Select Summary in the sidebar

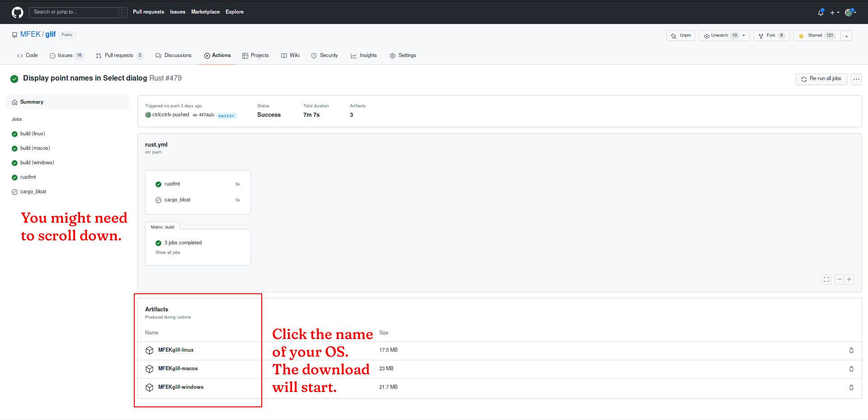[x=67, y=102]
